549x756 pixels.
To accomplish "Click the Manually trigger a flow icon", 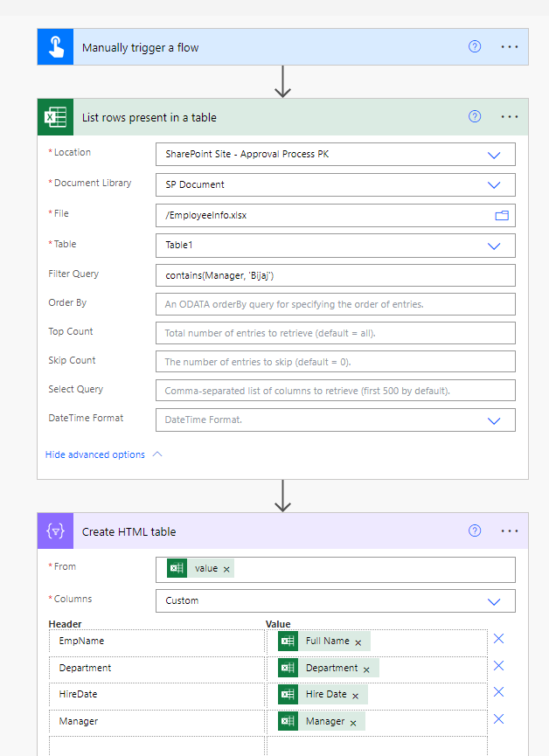I will coord(55,47).
